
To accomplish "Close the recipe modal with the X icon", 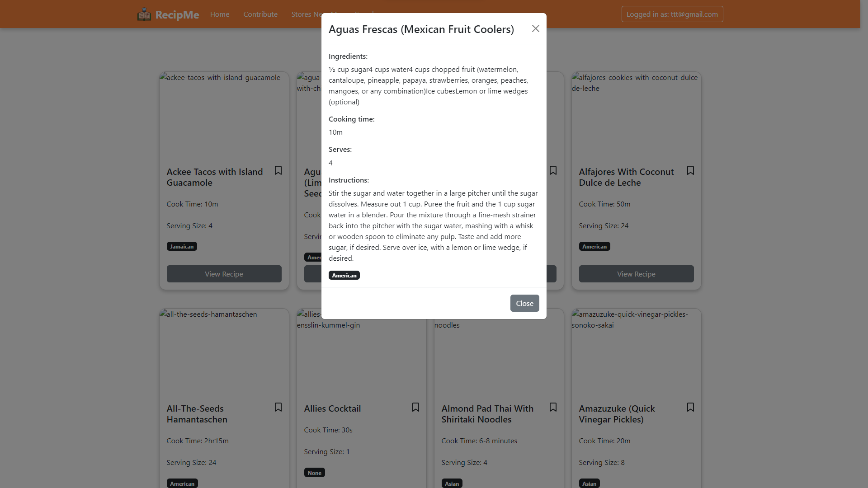I will pos(536,29).
